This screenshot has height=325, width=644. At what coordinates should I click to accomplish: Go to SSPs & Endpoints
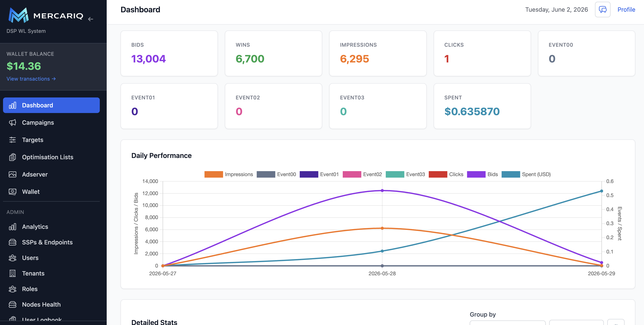51,242
